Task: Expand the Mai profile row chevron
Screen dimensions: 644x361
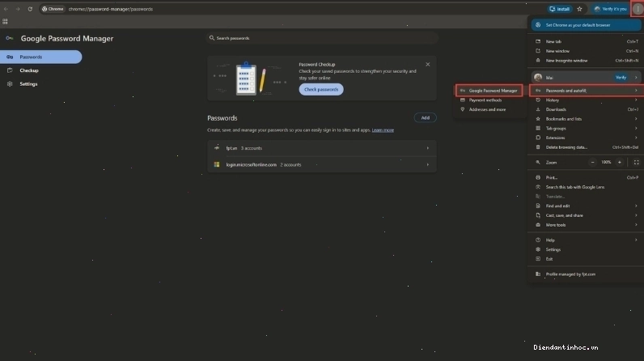Action: (x=636, y=78)
